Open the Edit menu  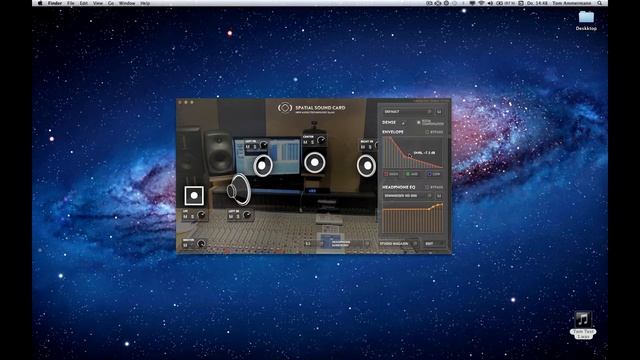point(84,3)
